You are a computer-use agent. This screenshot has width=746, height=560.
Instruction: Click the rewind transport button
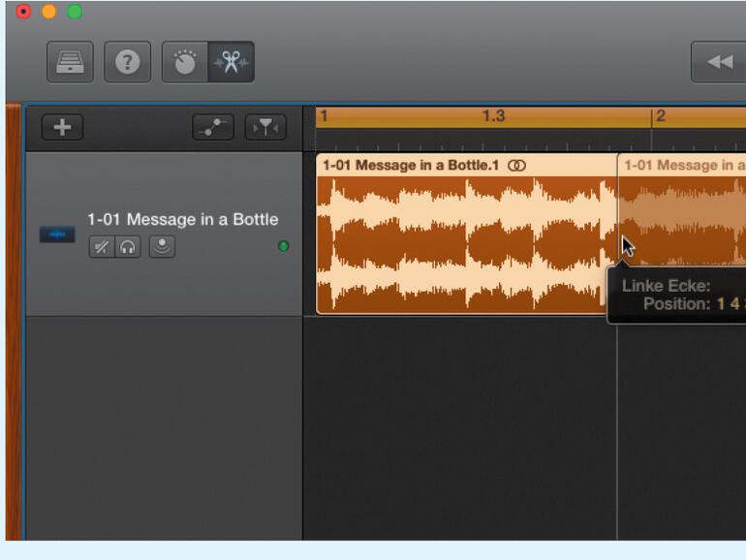[719, 62]
